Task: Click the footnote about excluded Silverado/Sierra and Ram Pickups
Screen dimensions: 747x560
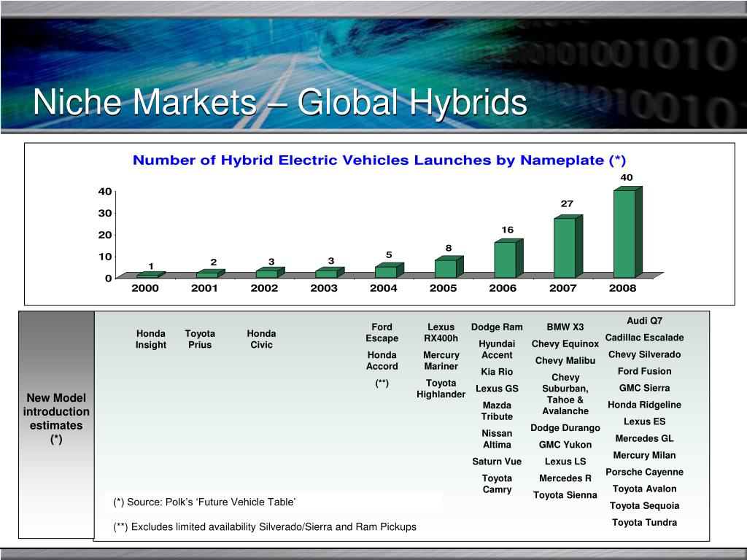Action: coord(265,527)
